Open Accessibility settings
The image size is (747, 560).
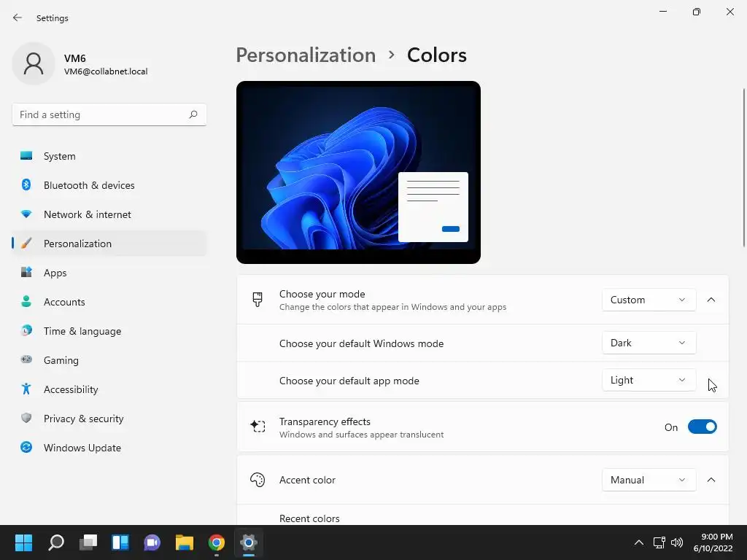(x=109, y=389)
